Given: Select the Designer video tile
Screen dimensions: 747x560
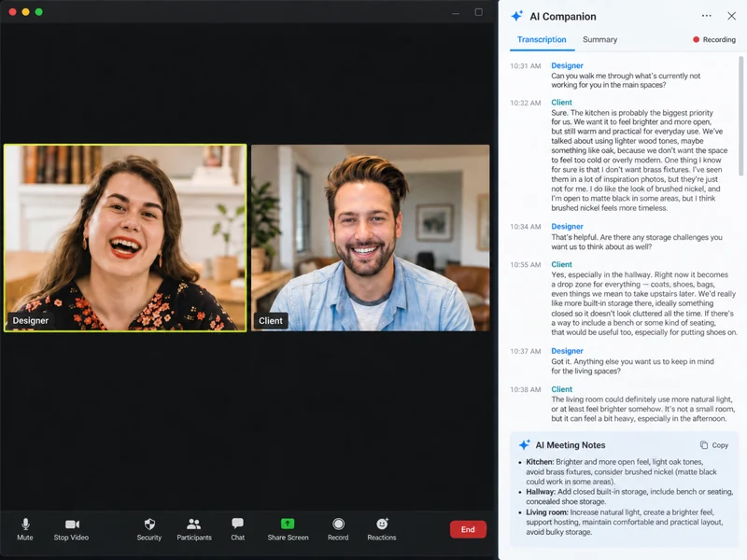Looking at the screenshot, I should click(125, 238).
